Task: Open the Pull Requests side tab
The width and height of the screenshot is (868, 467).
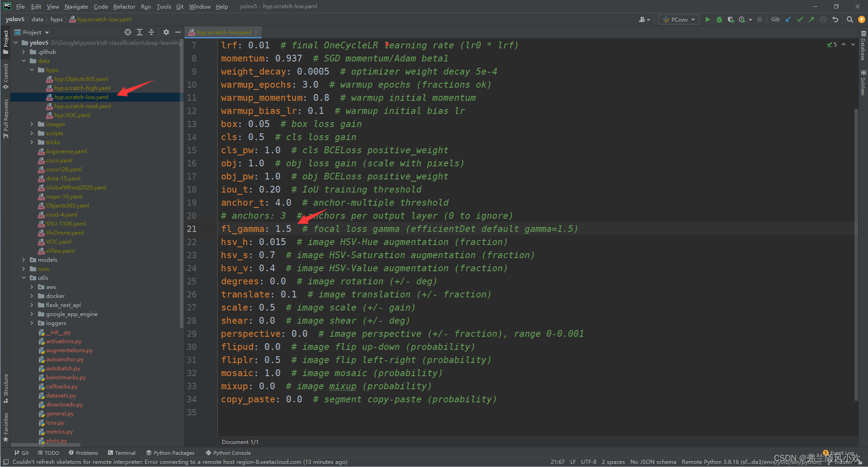Action: click(x=6, y=118)
